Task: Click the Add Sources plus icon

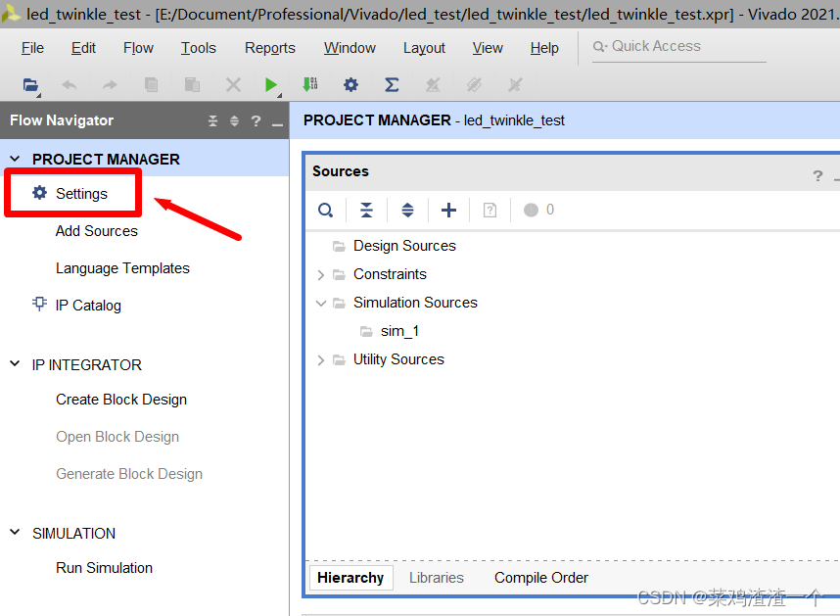Action: (449, 210)
